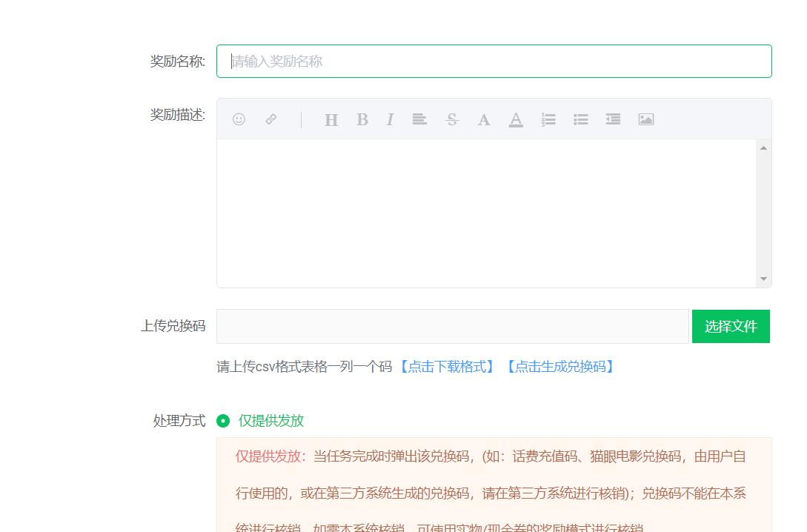Insert a bulleted list
The image size is (807, 532).
pos(581,120)
